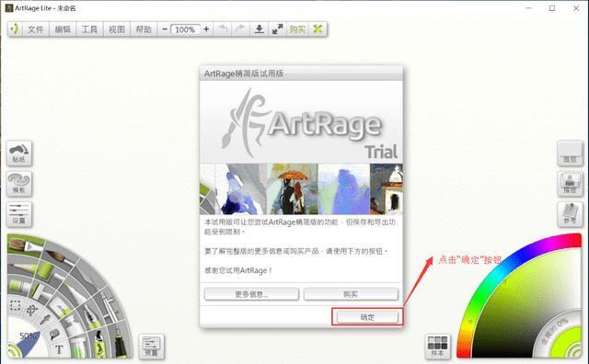The height and width of the screenshot is (364, 589).
Task: Close the ArtRage Lite window
Action: tap(576, 8)
